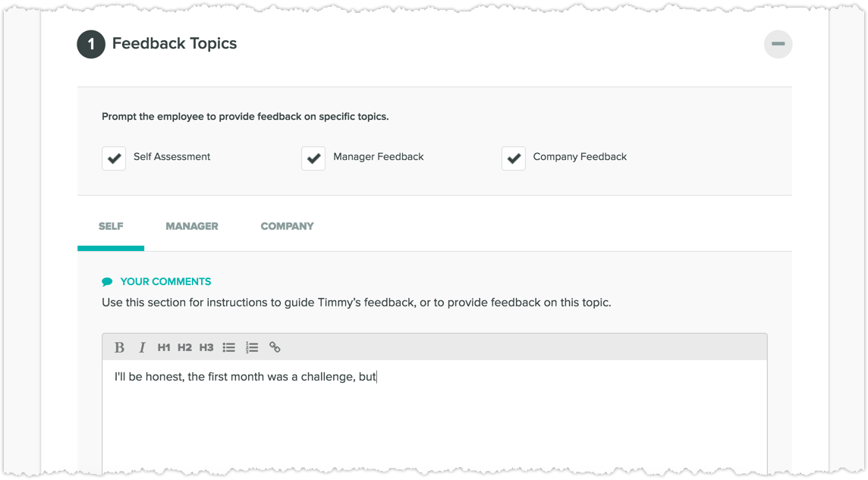
Task: Insert a numbered list
Action: 252,347
